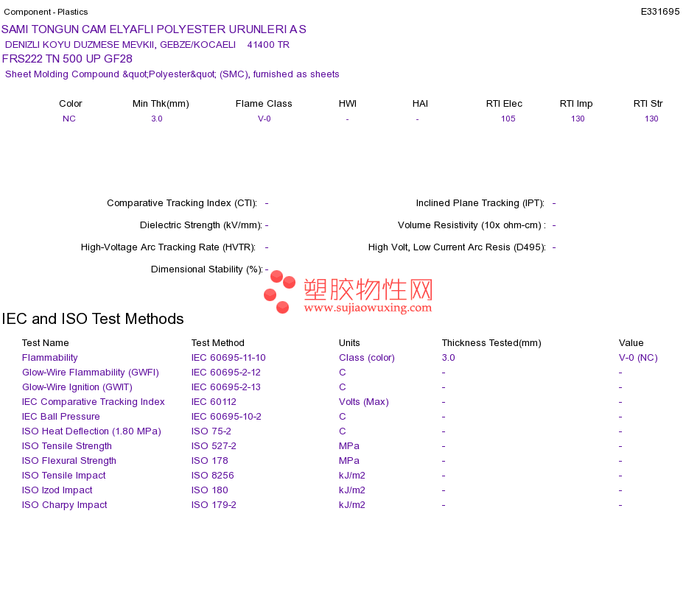The height and width of the screenshot is (589, 700).
Task: Open the IEC Ball Pressure link
Action: point(60,417)
